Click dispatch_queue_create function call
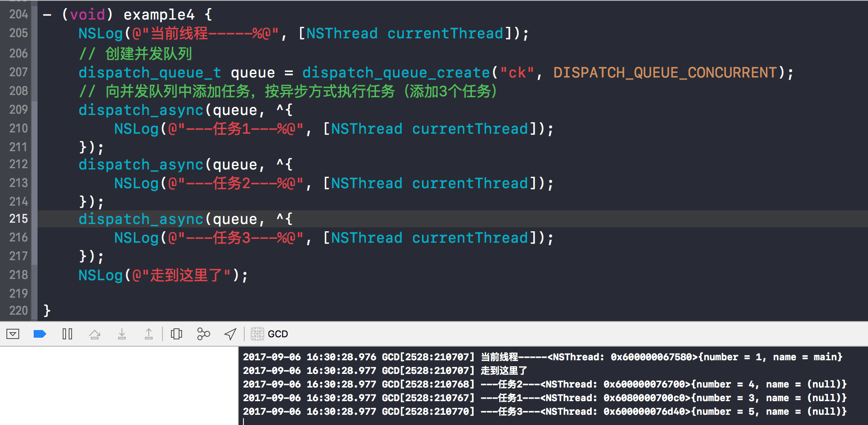This screenshot has width=868, height=425. 396,72
